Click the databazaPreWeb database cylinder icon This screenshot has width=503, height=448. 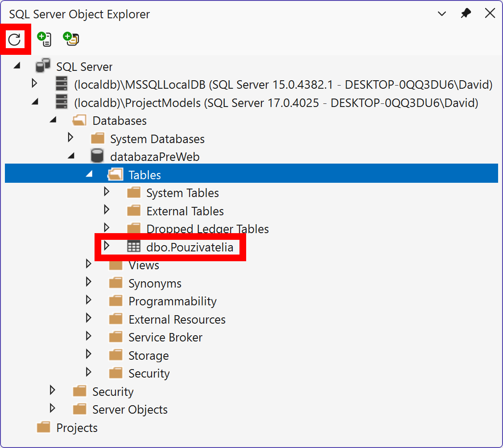tap(97, 156)
